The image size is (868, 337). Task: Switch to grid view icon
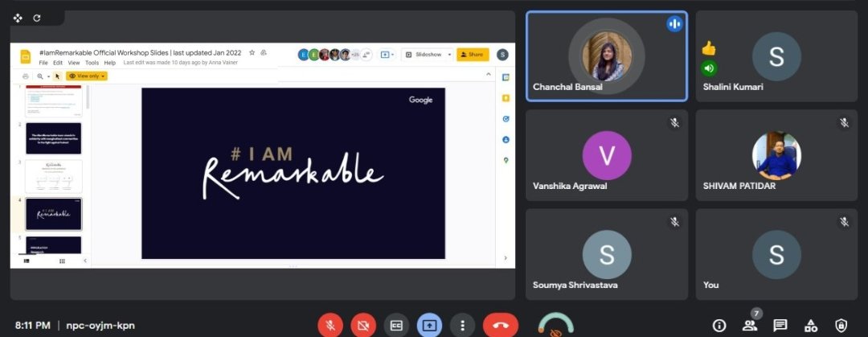point(62,261)
